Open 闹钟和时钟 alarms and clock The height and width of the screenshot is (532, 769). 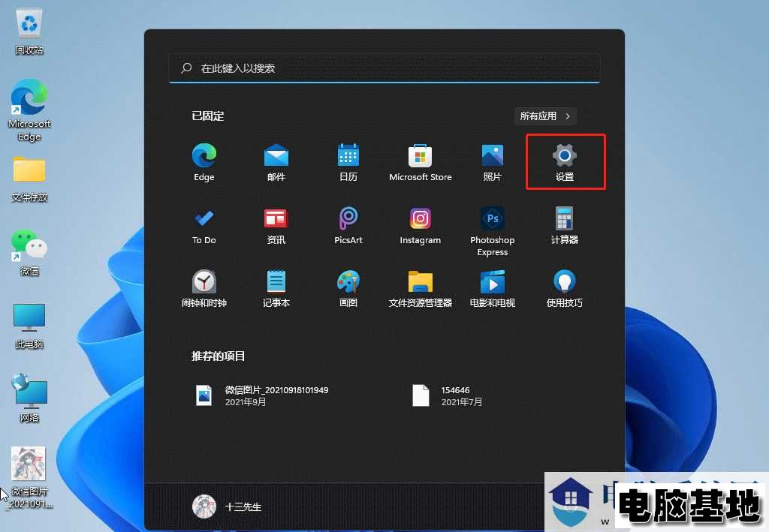click(x=204, y=289)
